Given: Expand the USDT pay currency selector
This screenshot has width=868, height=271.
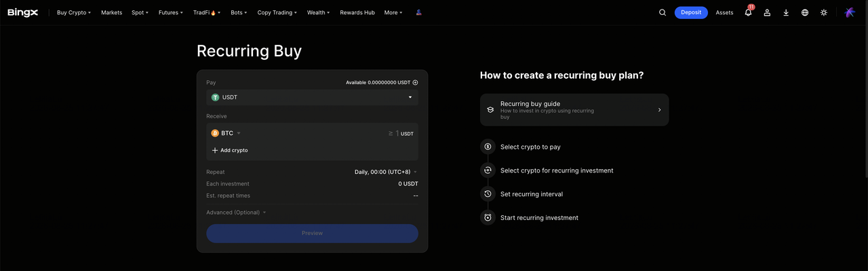Looking at the screenshot, I should [312, 97].
